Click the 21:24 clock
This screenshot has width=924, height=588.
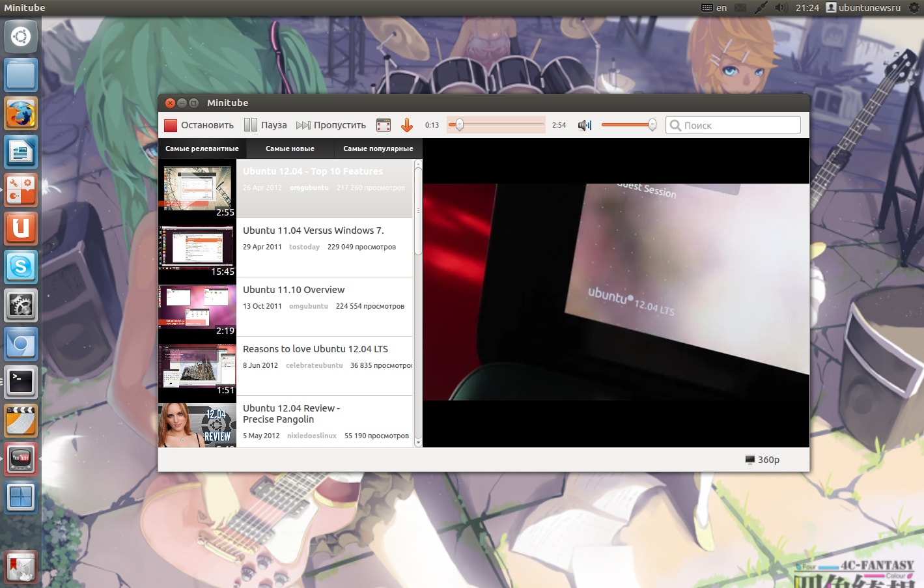pos(807,8)
